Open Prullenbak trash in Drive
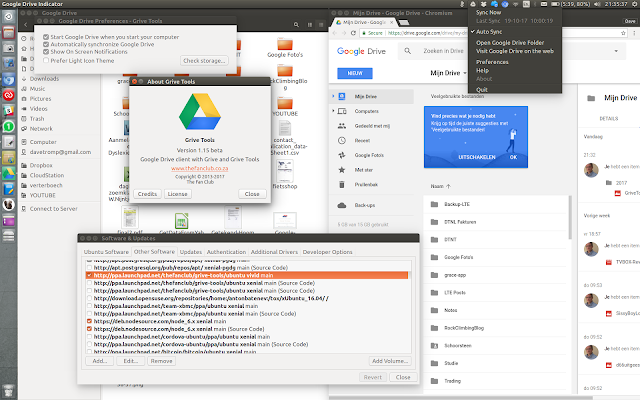 click(366, 184)
